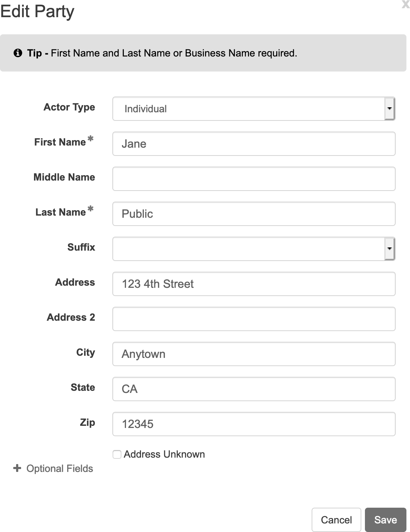Viewport: 410px width, 532px height.
Task: Click the Address field with 123 4th Street
Action: coord(254,284)
